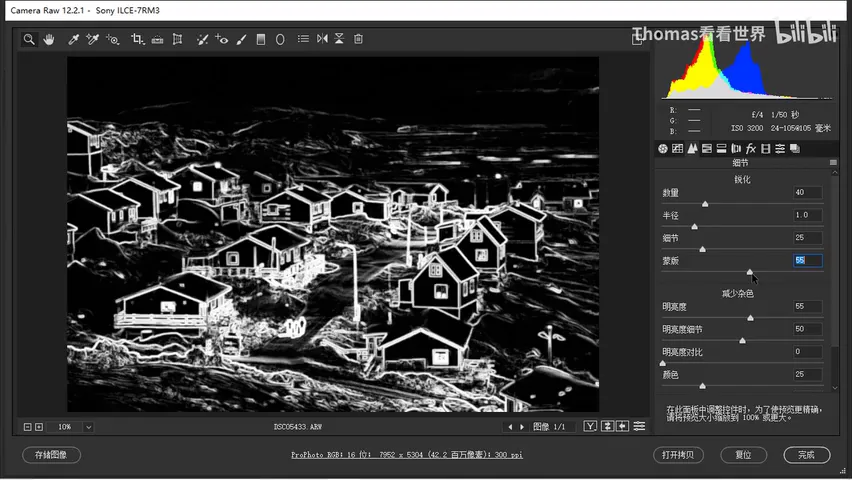This screenshot has height=480, width=852.
Task: Open the Basic panel tab
Action: (662, 148)
